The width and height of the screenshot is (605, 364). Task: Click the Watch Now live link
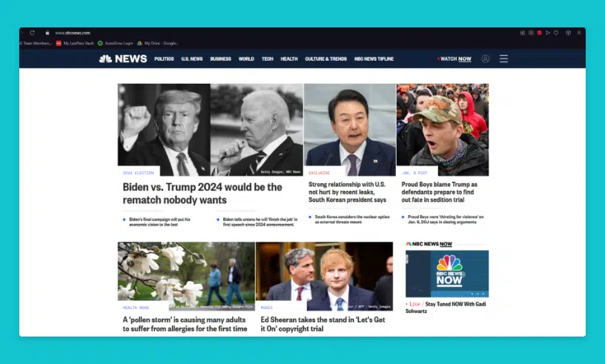455,59
